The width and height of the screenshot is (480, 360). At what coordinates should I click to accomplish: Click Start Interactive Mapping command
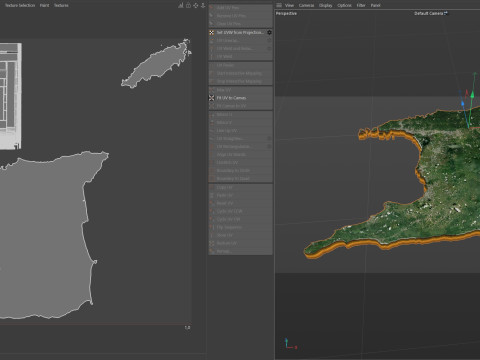[240, 73]
